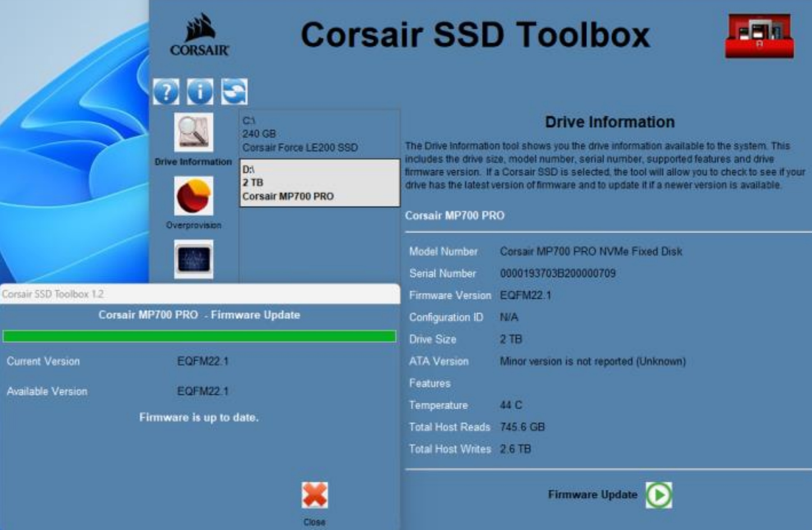
Task: Click the serial number 0000193703B200000709
Action: (558, 274)
